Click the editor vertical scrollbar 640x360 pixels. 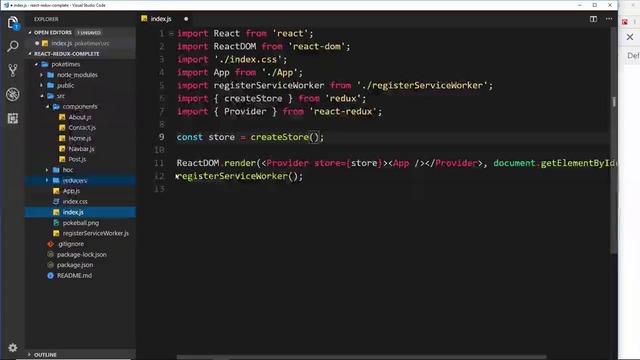point(613,139)
